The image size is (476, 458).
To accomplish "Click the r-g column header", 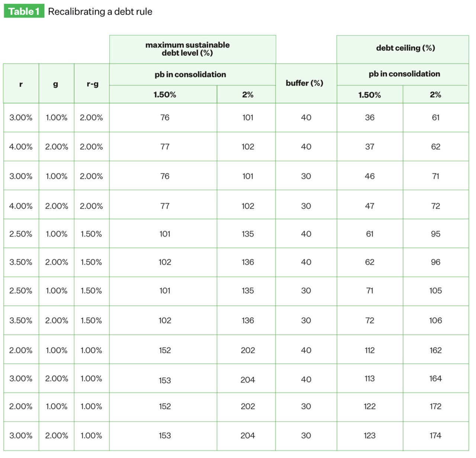I will pos(92,84).
